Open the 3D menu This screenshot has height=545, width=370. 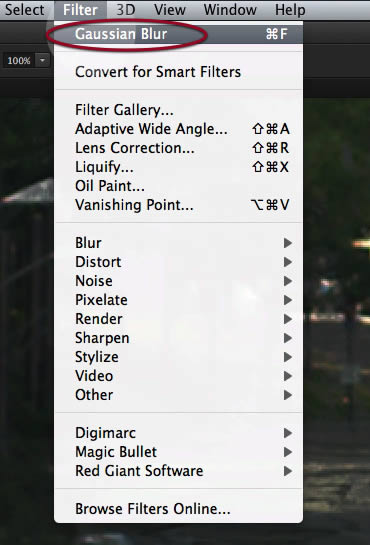(x=125, y=10)
